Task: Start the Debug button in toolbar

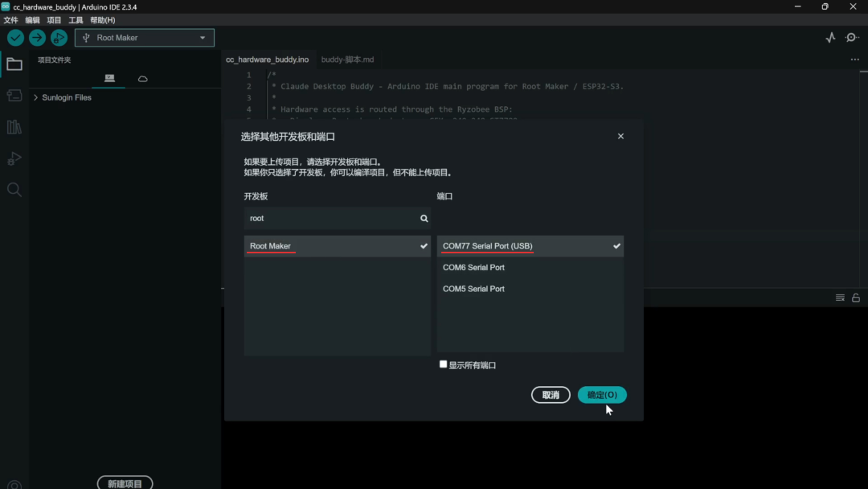Action: click(59, 38)
